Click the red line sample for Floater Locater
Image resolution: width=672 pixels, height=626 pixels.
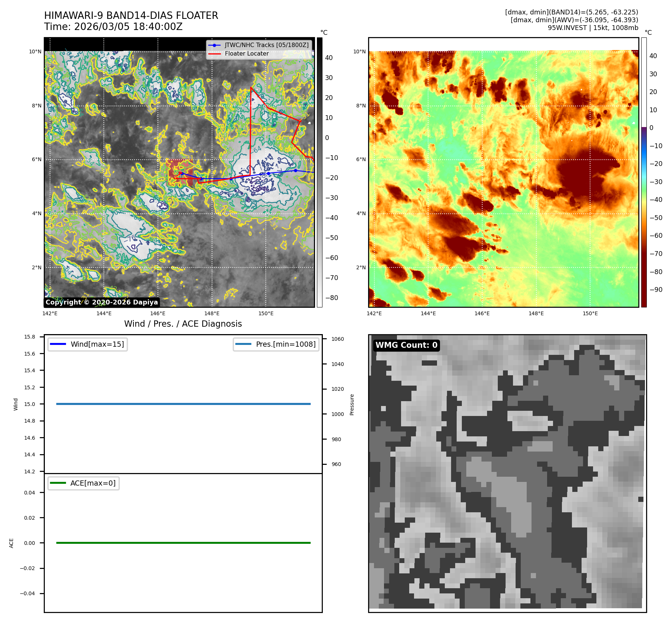pyautogui.click(x=214, y=54)
